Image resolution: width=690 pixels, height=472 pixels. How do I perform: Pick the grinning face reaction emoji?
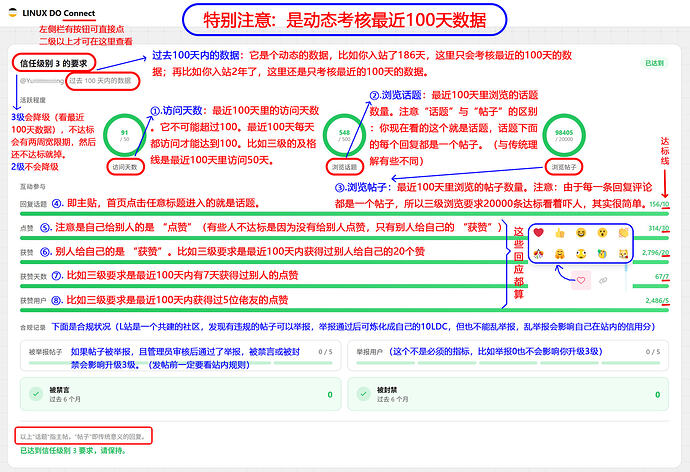click(x=581, y=233)
